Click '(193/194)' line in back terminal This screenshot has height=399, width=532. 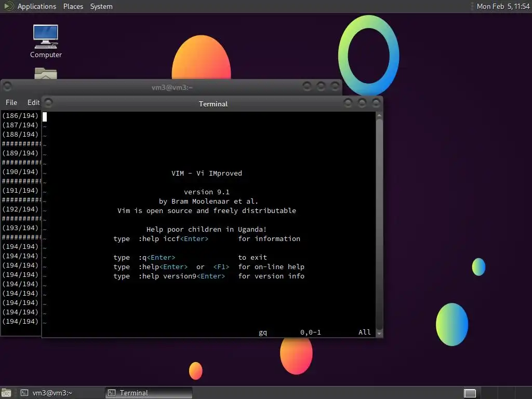20,228
